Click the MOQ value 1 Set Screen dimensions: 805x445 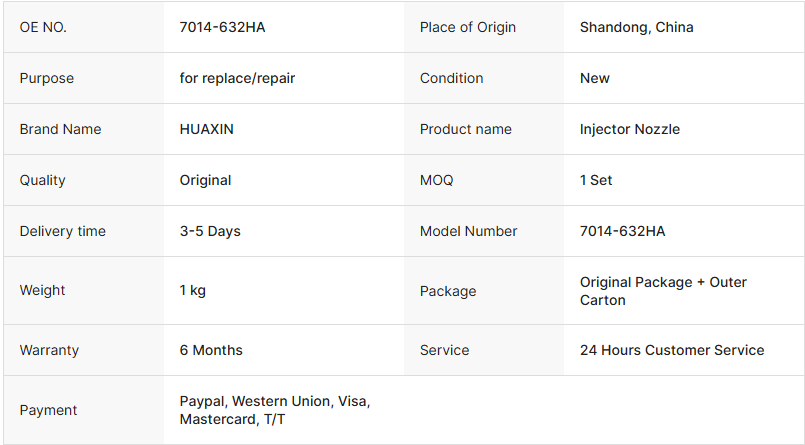tap(596, 180)
